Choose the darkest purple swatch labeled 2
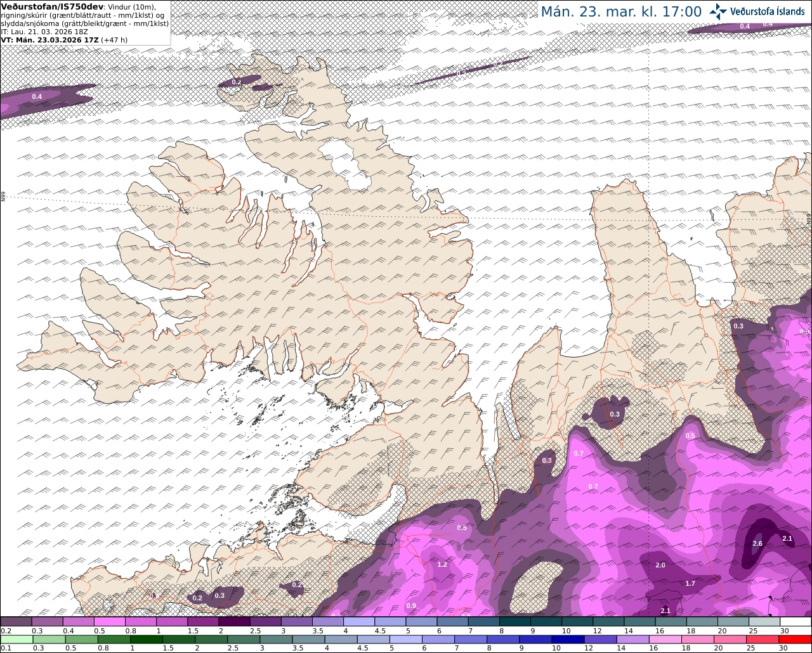Image resolution: width=812 pixels, height=653 pixels. (x=234, y=622)
